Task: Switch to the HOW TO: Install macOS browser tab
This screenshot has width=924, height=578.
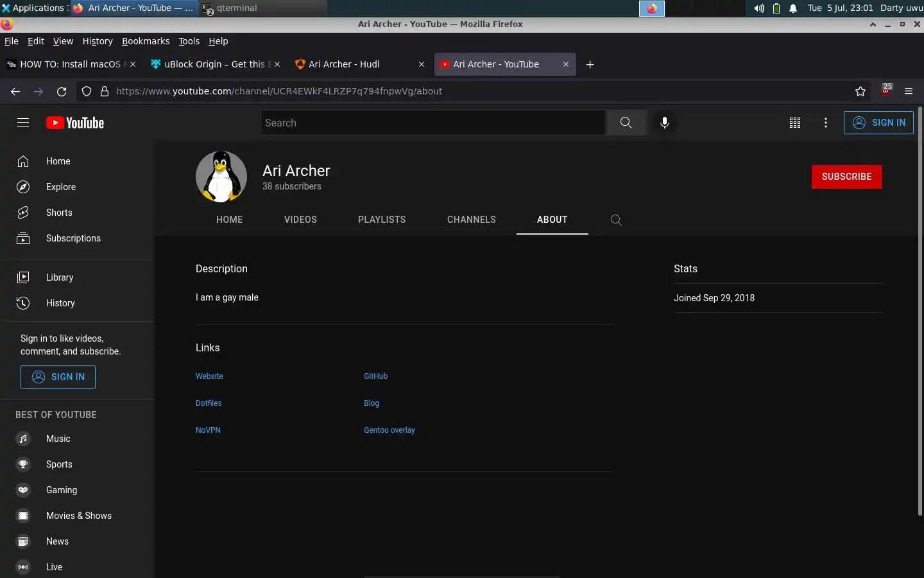Action: point(71,64)
